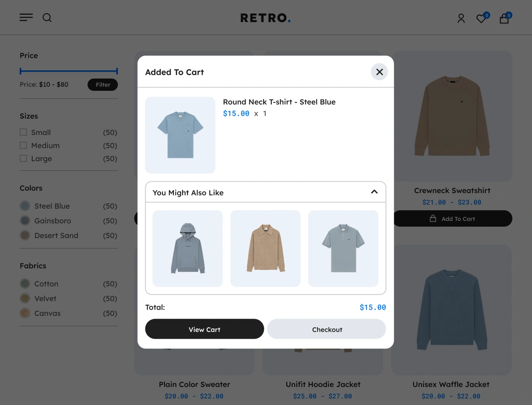Image resolution: width=532 pixels, height=405 pixels.
Task: Open the Unifit Hoodie Jacket link
Action: coord(323,384)
